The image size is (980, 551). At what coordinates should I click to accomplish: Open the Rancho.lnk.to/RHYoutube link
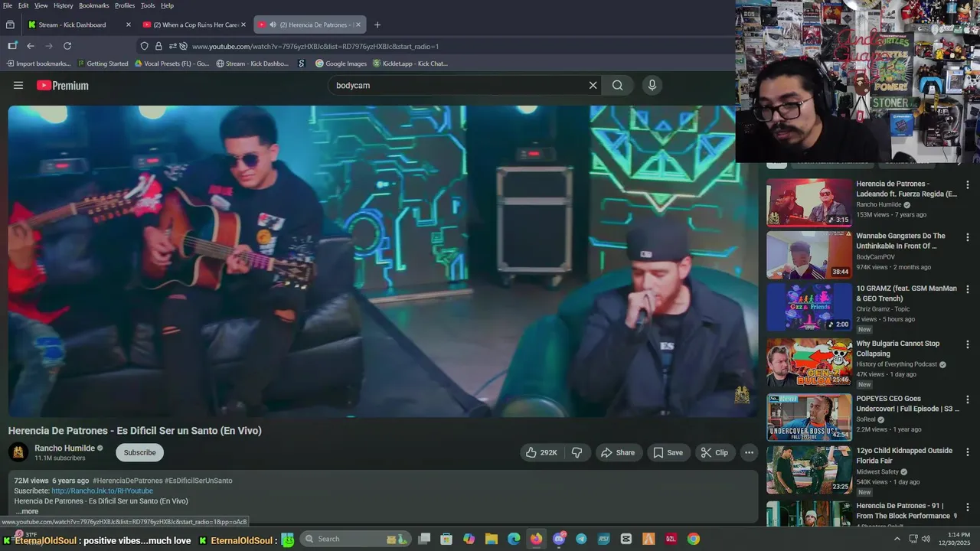point(102,491)
